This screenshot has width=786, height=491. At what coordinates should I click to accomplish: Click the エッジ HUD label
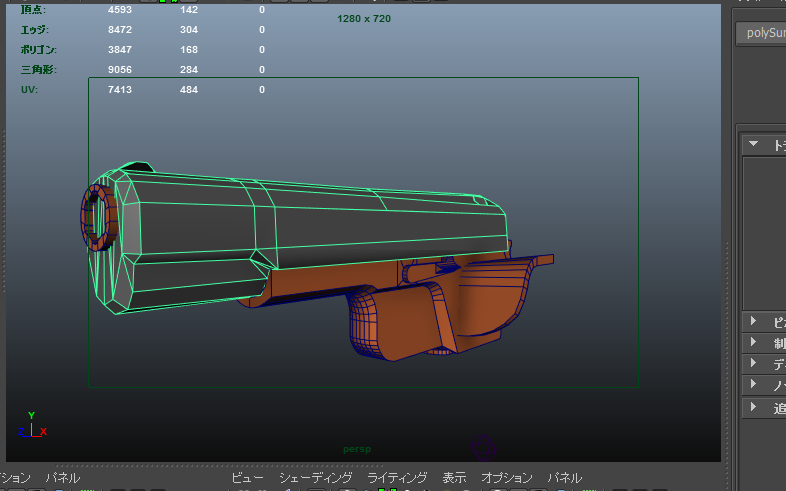[x=35, y=30]
